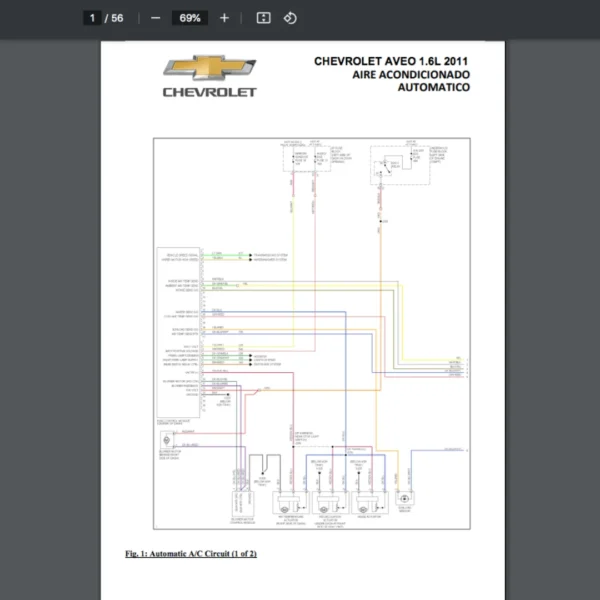Viewport: 600px width, 600px height.
Task: Rotate the document counterclockwise
Action: click(x=290, y=18)
